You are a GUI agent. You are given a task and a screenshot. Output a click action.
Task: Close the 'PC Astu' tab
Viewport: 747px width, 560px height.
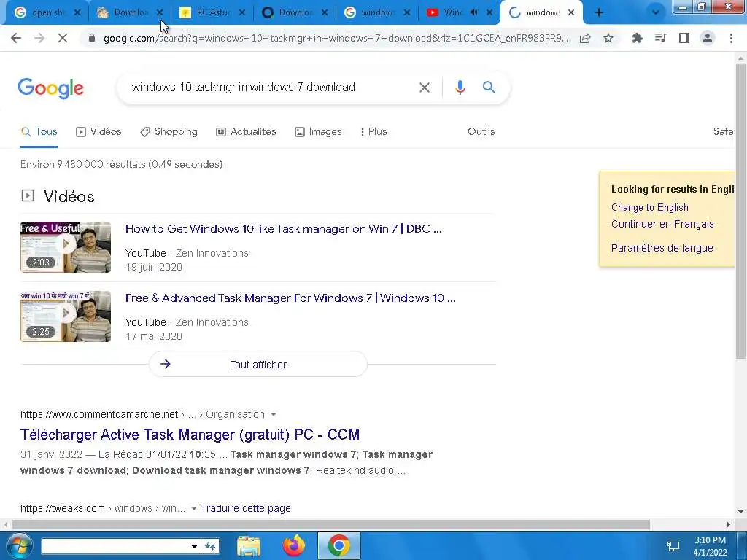(x=242, y=13)
